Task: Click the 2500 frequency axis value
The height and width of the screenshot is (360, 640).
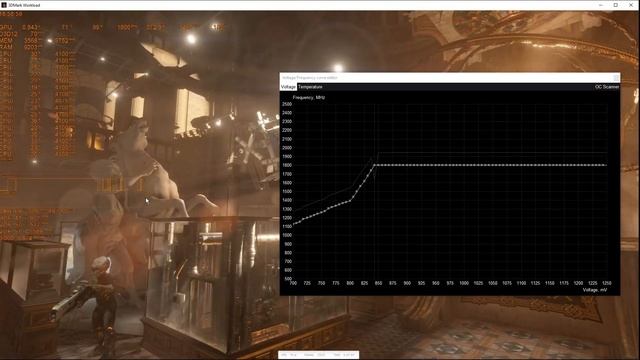Action: pyautogui.click(x=287, y=104)
